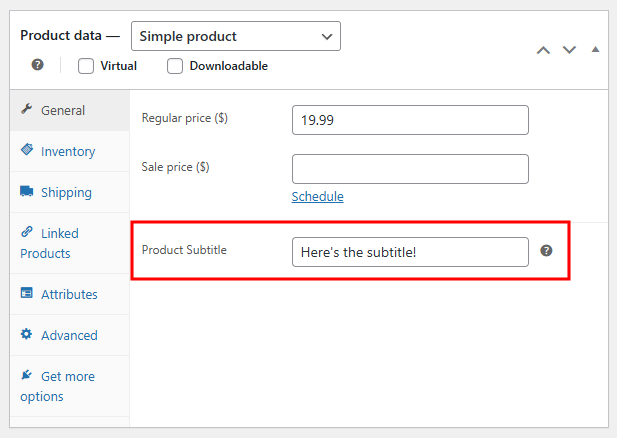Click help icon next to Virtual checkbox
This screenshot has width=617, height=438.
click(37, 65)
